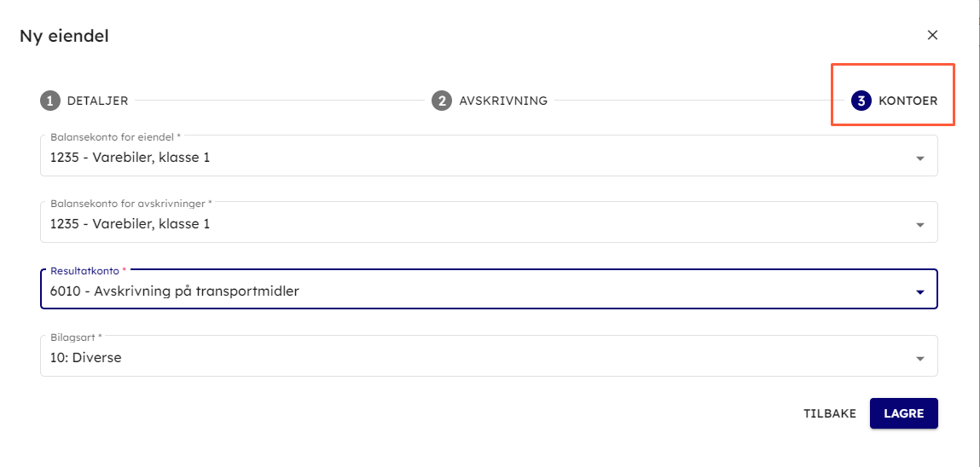Expand the Resultatkonto dropdown arrow
The height and width of the screenshot is (467, 980).
pyautogui.click(x=919, y=292)
